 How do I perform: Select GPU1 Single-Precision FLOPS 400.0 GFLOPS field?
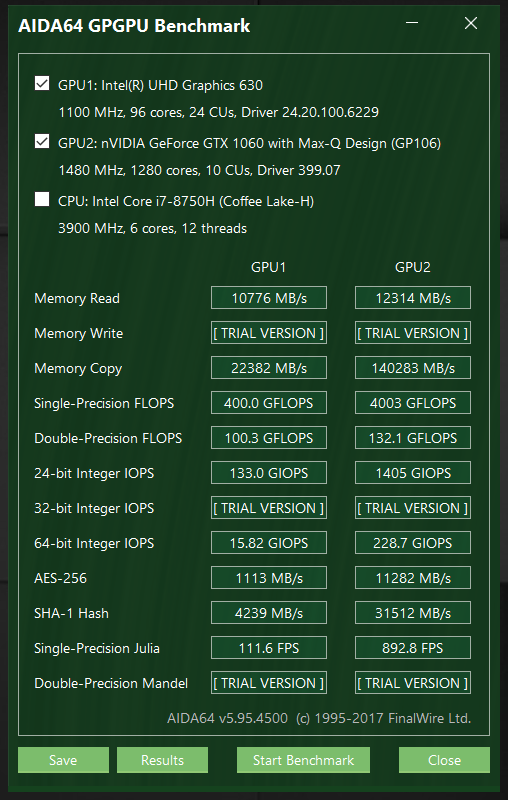click(x=269, y=403)
